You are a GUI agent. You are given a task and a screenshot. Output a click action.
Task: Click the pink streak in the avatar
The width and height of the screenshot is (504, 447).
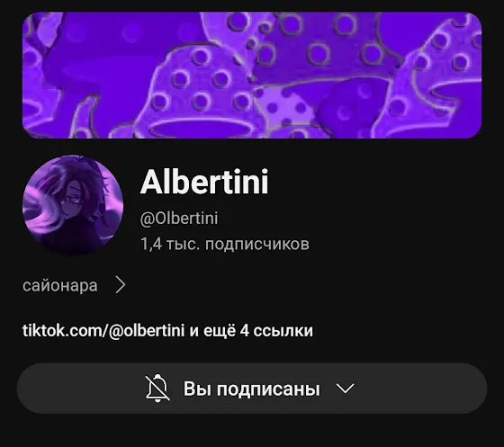pos(55,175)
